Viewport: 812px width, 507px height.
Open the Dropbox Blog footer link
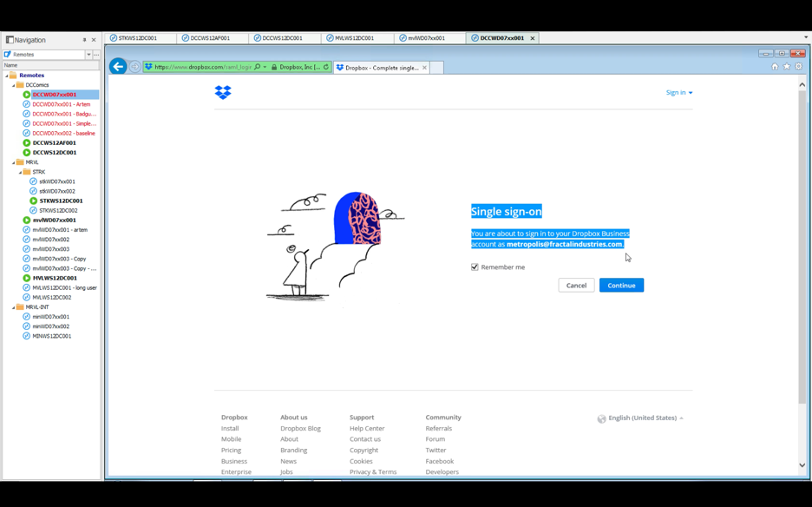pyautogui.click(x=300, y=428)
